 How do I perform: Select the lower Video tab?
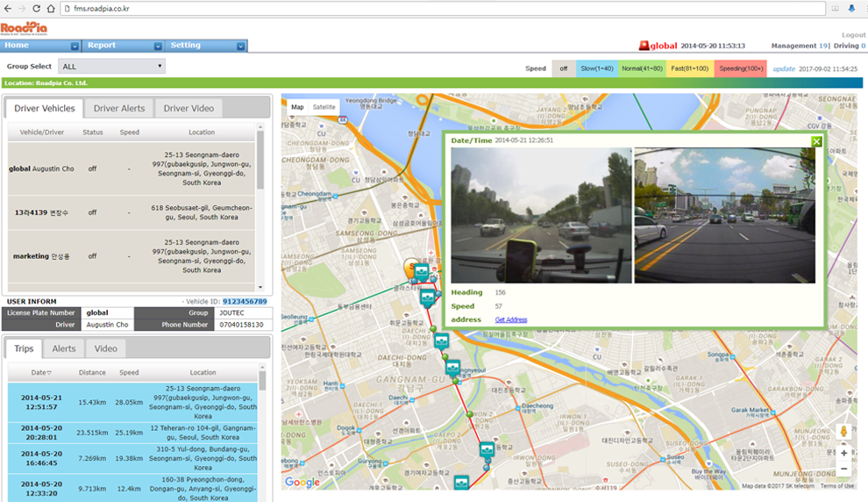[105, 348]
